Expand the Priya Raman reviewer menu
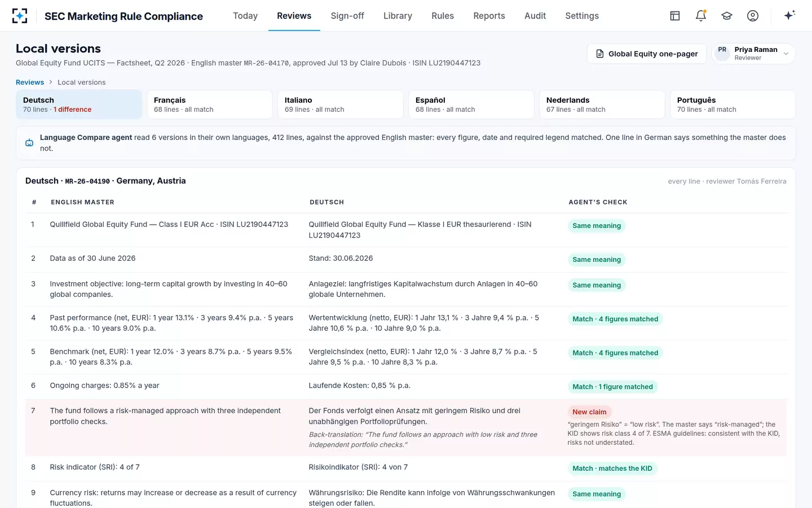 (753, 54)
